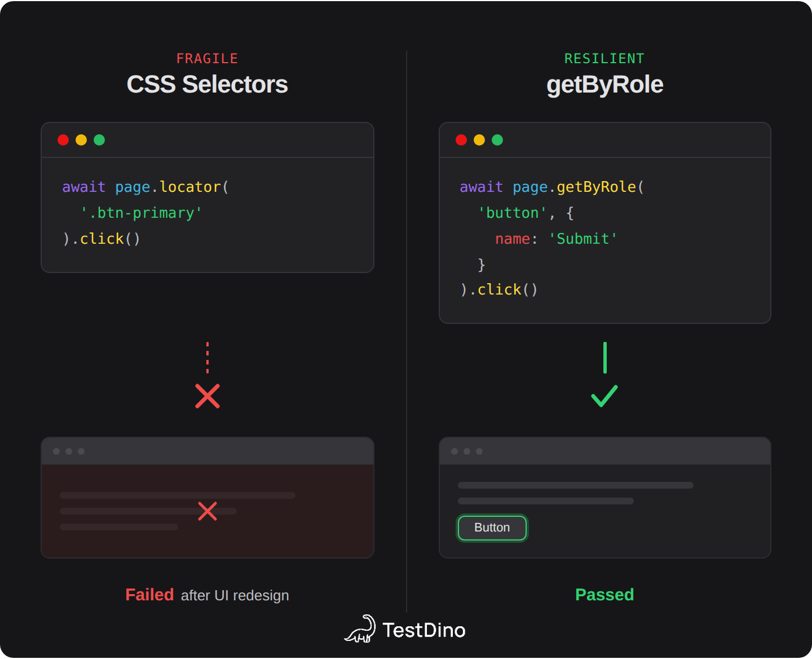The height and width of the screenshot is (659, 812).
Task: Click the TestDino dinosaur logo
Action: coord(361,629)
